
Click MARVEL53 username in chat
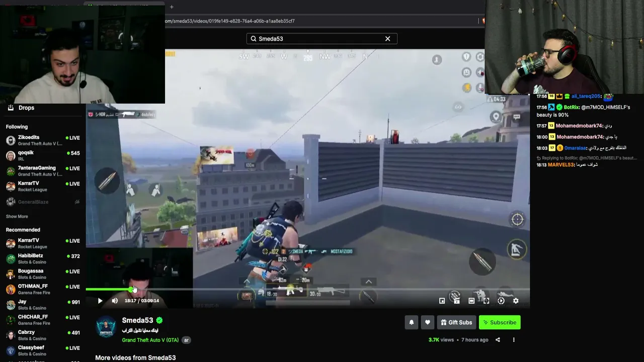[x=561, y=165]
